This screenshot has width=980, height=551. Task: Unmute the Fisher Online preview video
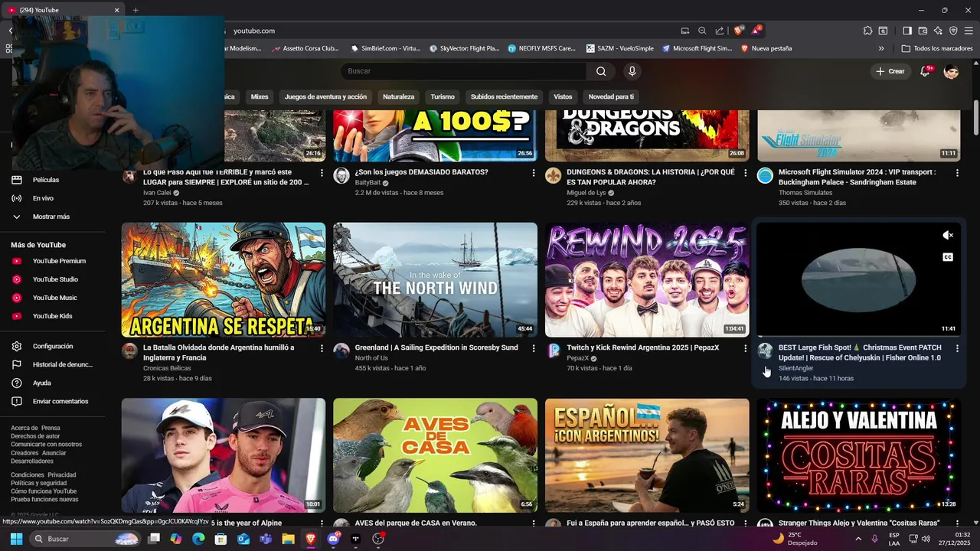pos(947,235)
